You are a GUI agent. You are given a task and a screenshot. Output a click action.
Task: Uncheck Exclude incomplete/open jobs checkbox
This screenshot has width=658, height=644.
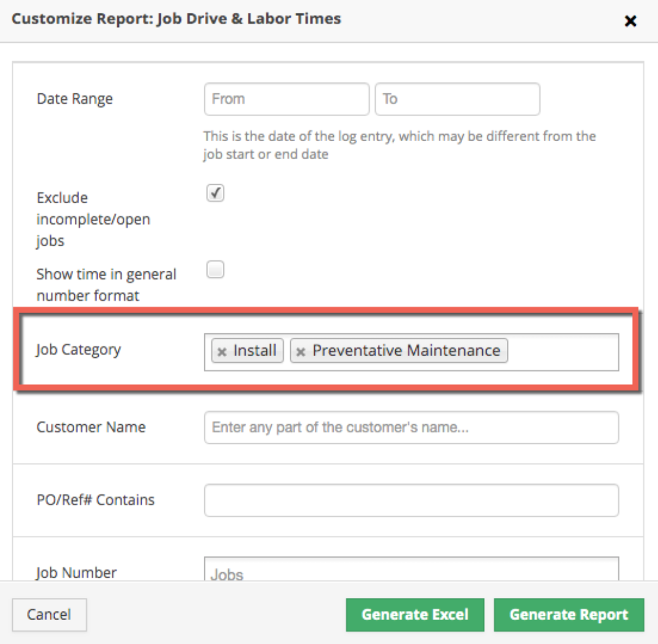(x=215, y=193)
